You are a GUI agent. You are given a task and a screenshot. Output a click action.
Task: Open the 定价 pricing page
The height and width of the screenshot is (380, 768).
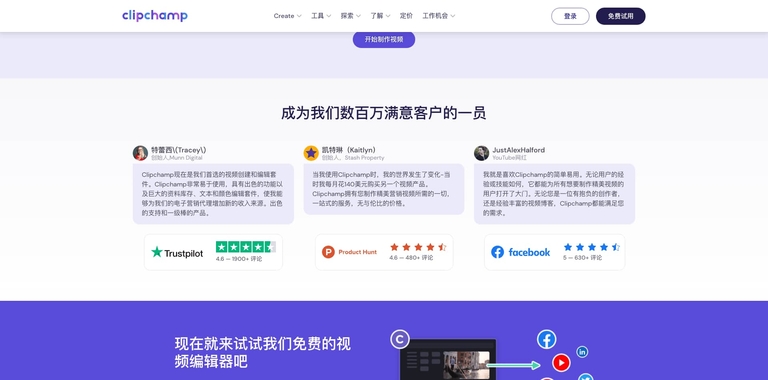[406, 16]
